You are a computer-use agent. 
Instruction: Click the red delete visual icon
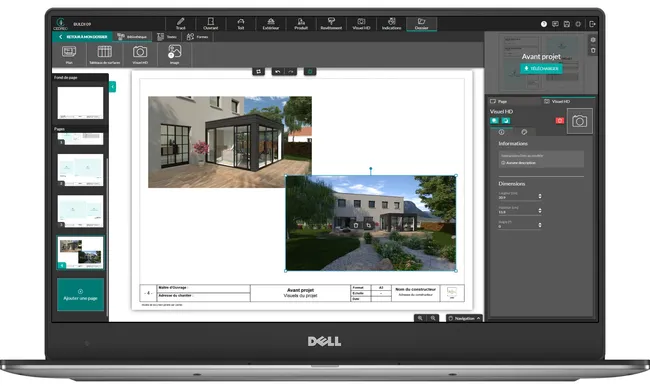(560, 121)
